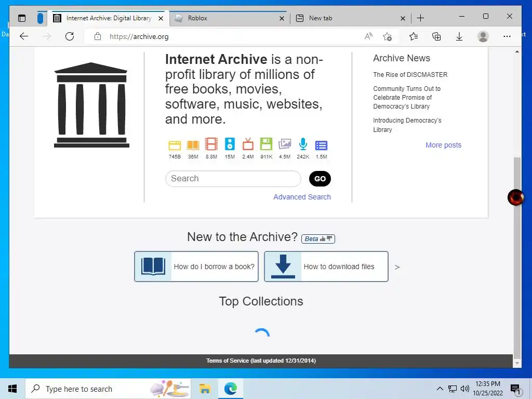Focus the Archive Search input field
This screenshot has width=532, height=399.
233,179
